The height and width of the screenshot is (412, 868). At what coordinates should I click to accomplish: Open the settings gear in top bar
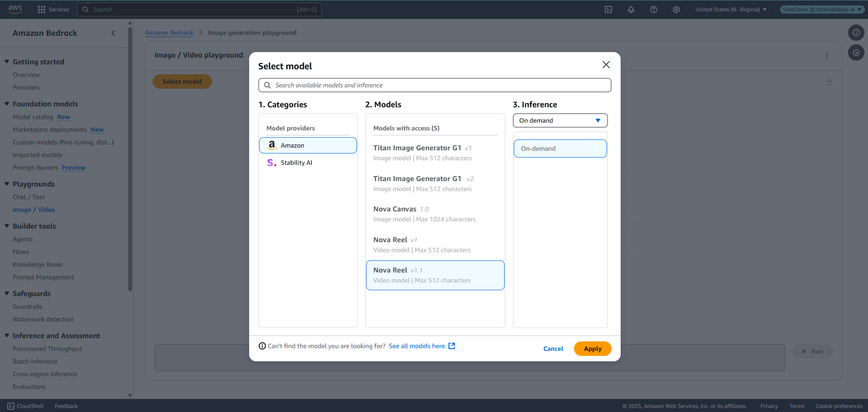tap(676, 10)
